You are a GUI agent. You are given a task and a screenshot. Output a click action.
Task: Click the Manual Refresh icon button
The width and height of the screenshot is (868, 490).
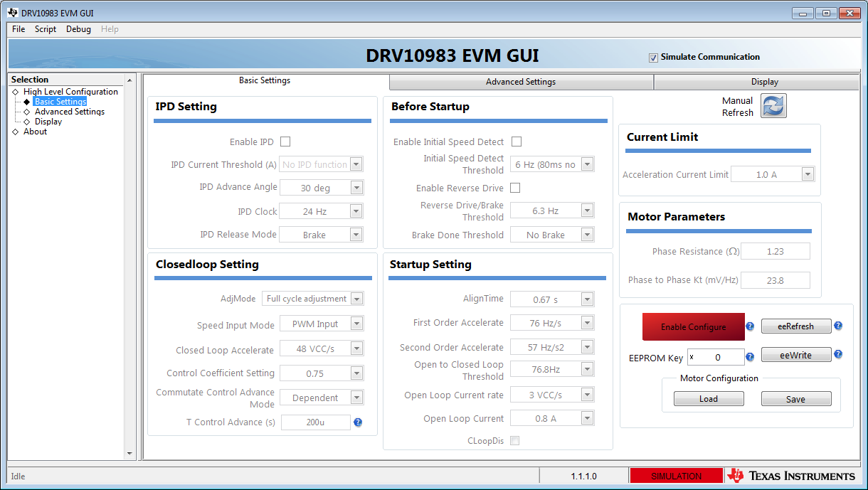click(773, 106)
